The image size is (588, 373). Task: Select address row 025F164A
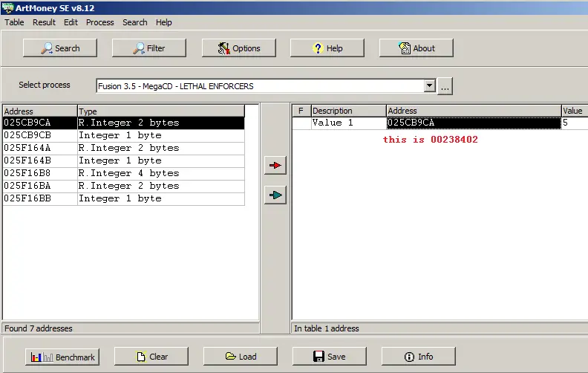(124, 148)
